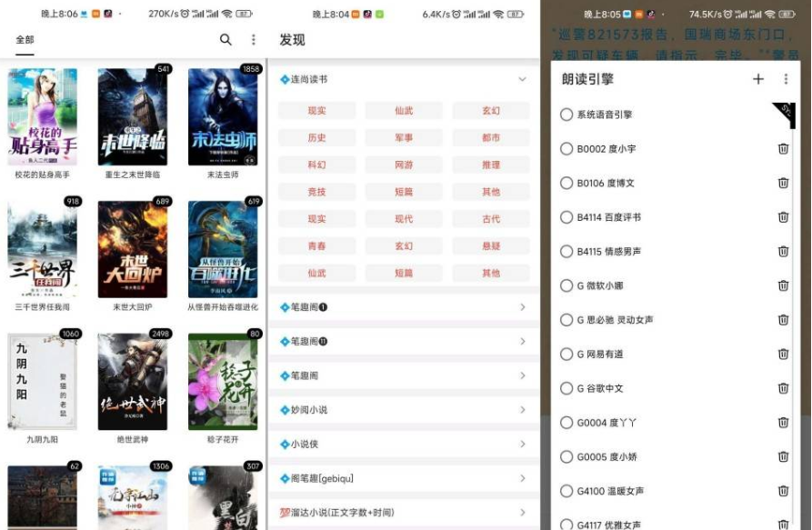Open the 悬疑 category tag
Image resolution: width=812 pixels, height=530 pixels.
tap(491, 245)
